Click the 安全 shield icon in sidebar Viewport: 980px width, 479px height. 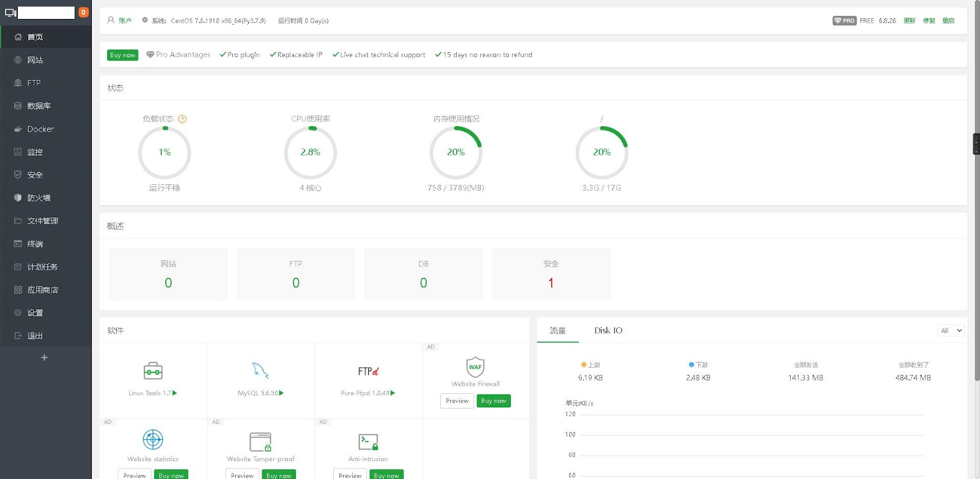(18, 175)
